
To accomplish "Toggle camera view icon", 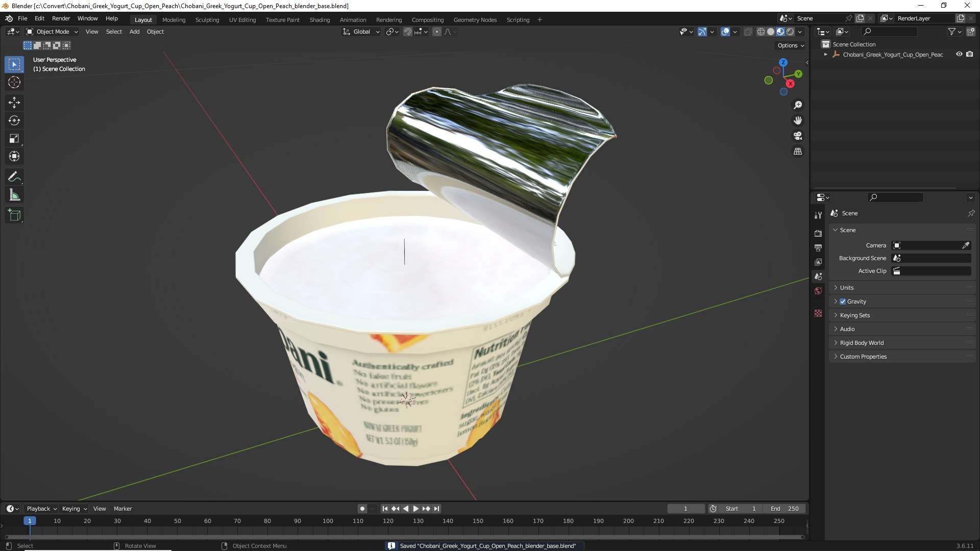I will tap(798, 136).
